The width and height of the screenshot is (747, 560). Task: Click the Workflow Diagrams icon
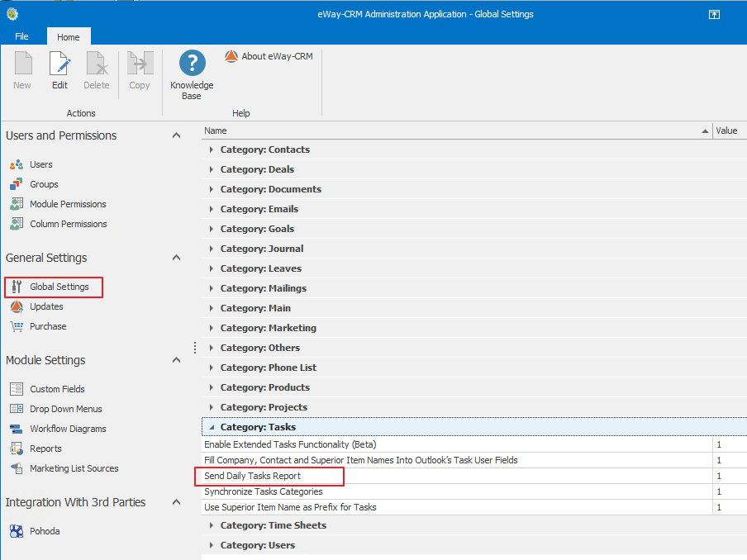click(17, 429)
